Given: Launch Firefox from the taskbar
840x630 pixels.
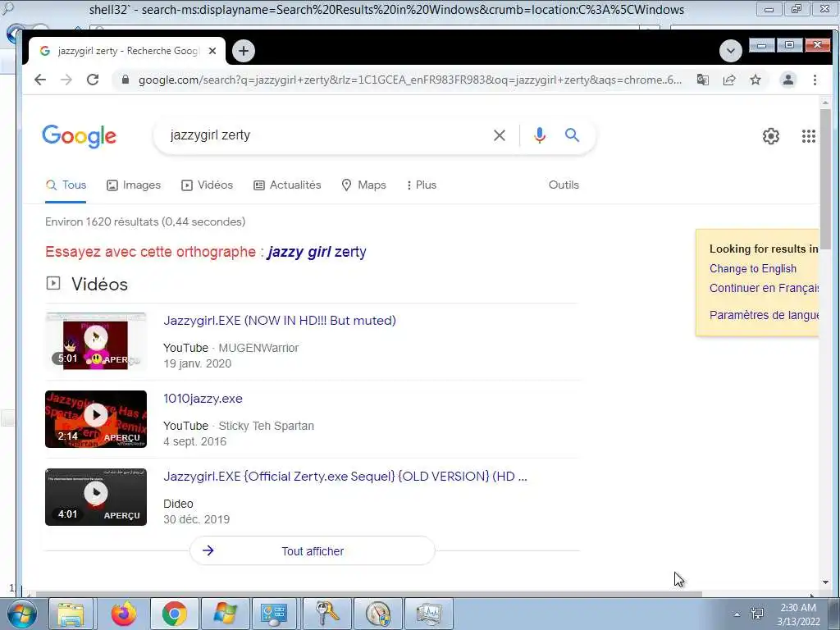Looking at the screenshot, I should pos(124,614).
